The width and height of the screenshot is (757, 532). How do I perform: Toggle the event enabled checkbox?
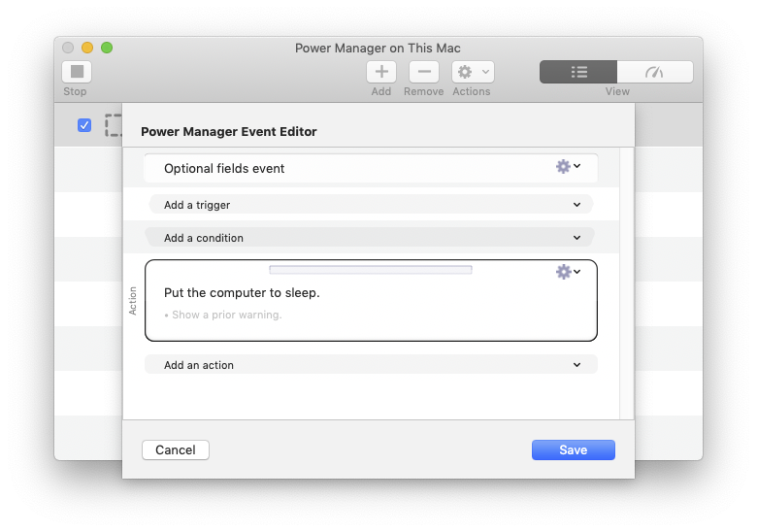click(84, 125)
